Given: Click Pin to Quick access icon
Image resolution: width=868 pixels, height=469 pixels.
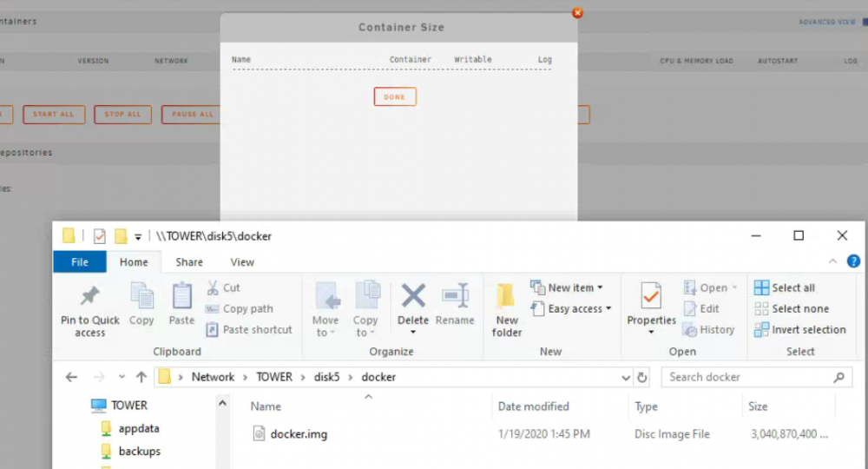Looking at the screenshot, I should [89, 296].
